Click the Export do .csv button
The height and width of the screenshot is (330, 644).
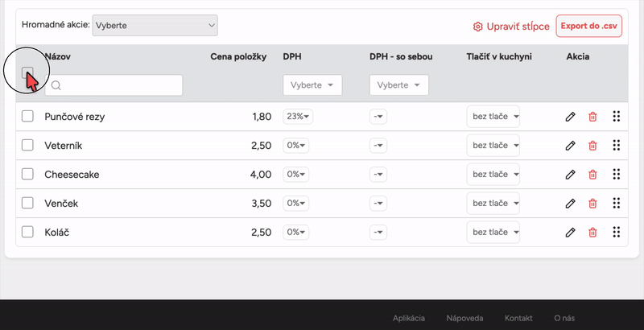(589, 26)
